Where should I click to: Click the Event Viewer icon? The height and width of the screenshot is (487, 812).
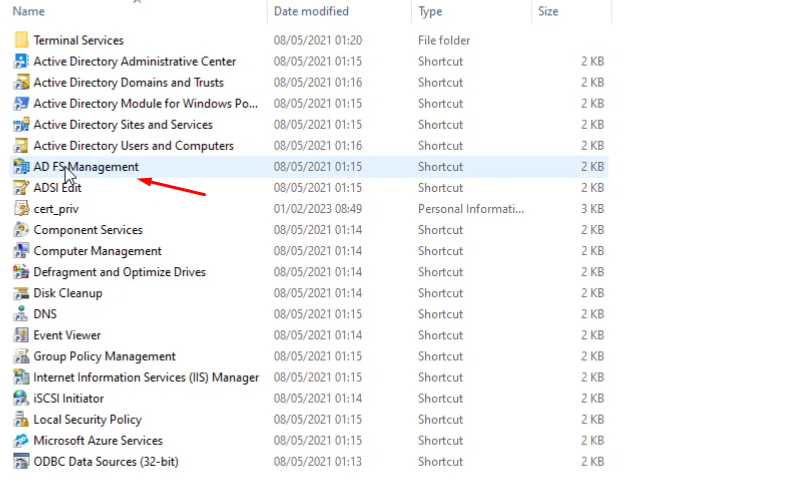pyautogui.click(x=21, y=335)
